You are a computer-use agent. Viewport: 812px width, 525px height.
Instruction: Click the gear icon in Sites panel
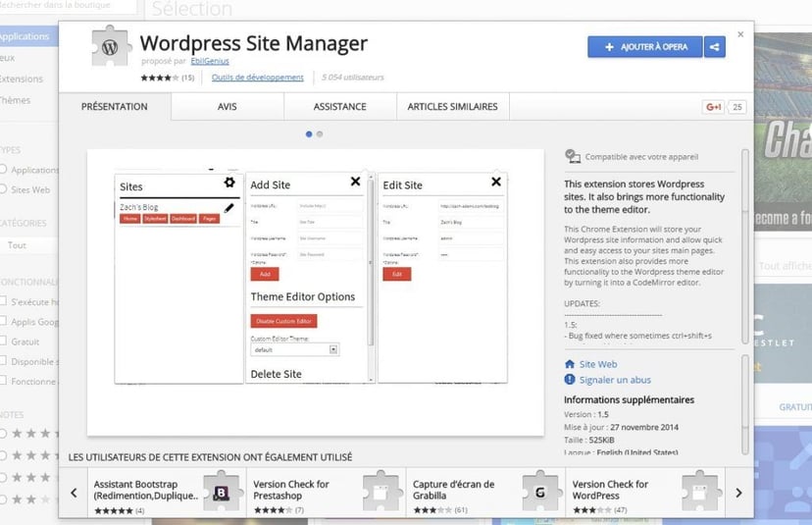point(229,183)
